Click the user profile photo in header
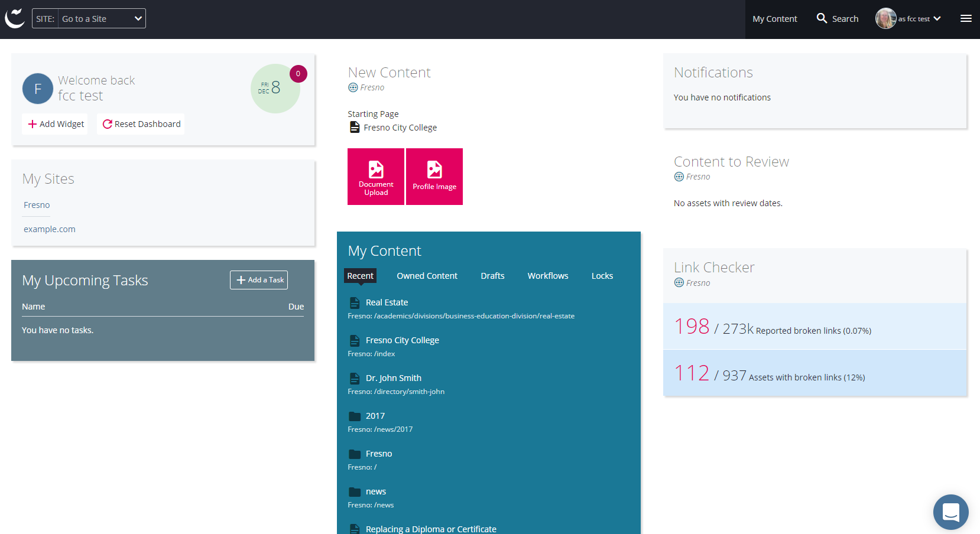The width and height of the screenshot is (980, 534). click(x=885, y=18)
